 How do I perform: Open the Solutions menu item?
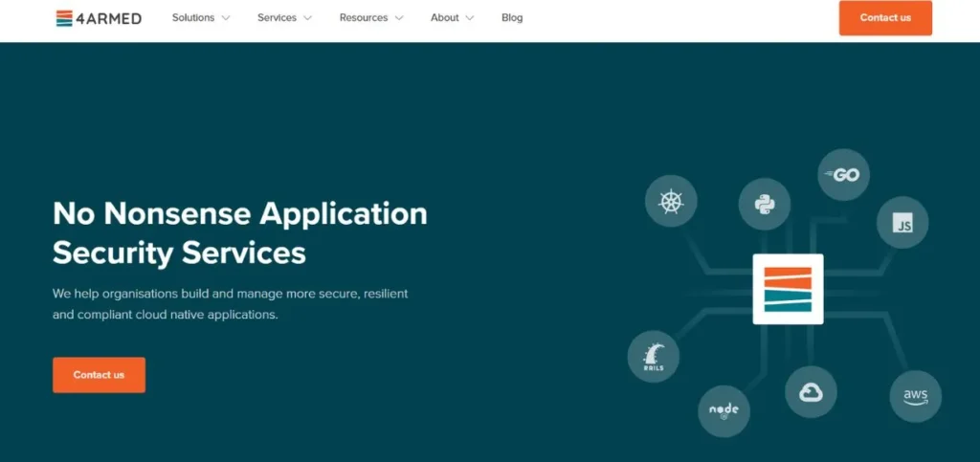coord(193,18)
